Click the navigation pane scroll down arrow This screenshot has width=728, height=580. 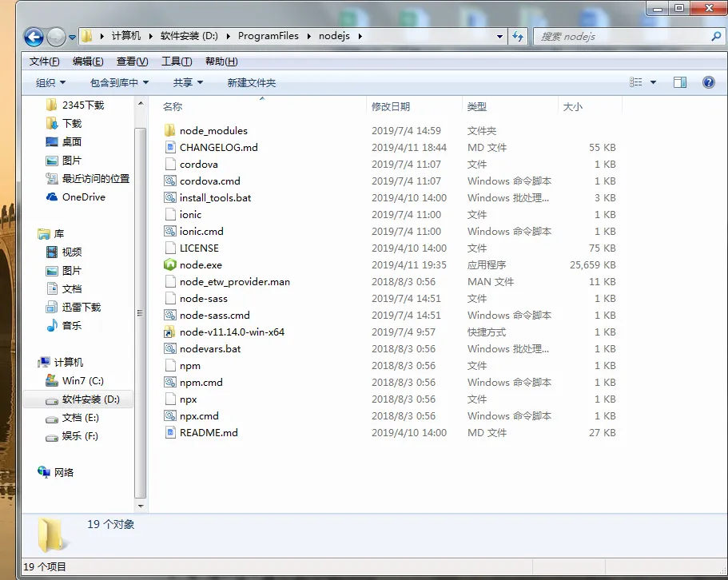[141, 507]
